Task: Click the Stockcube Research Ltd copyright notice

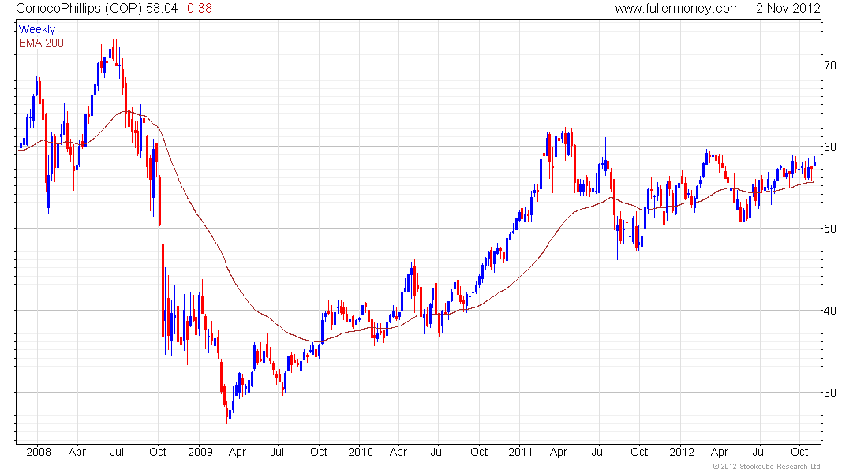Action: click(766, 467)
